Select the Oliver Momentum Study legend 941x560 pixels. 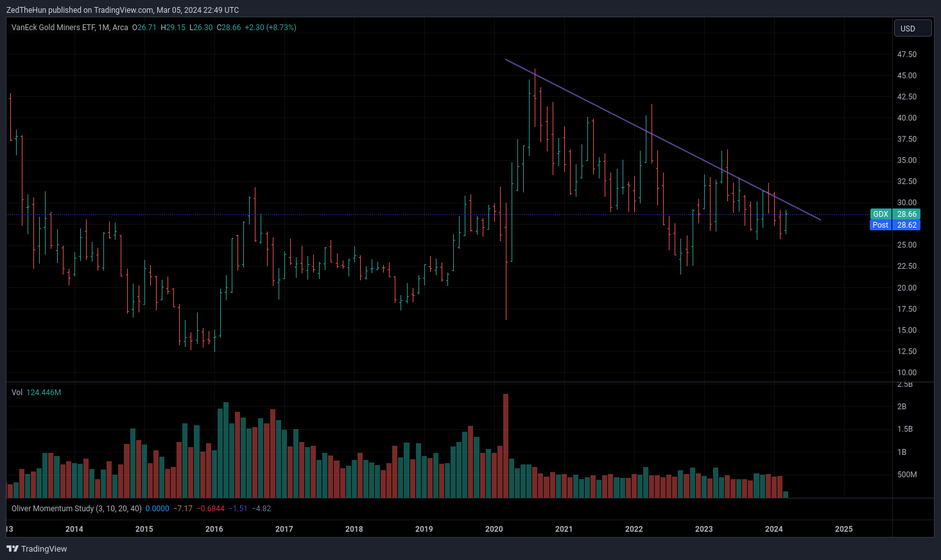76,509
